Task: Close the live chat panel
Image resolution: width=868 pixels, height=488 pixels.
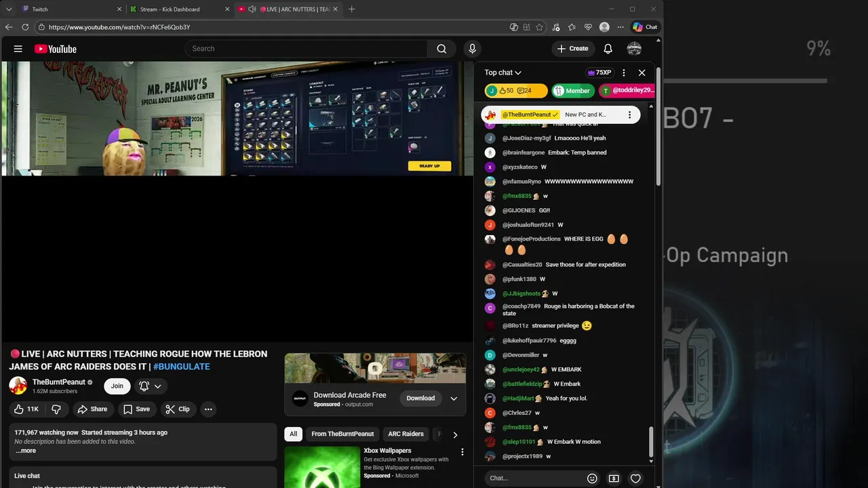Action: 642,73
